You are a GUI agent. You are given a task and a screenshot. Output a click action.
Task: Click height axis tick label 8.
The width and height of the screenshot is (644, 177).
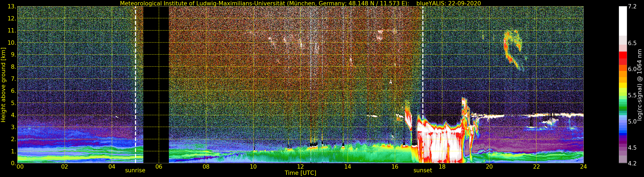tap(13, 67)
